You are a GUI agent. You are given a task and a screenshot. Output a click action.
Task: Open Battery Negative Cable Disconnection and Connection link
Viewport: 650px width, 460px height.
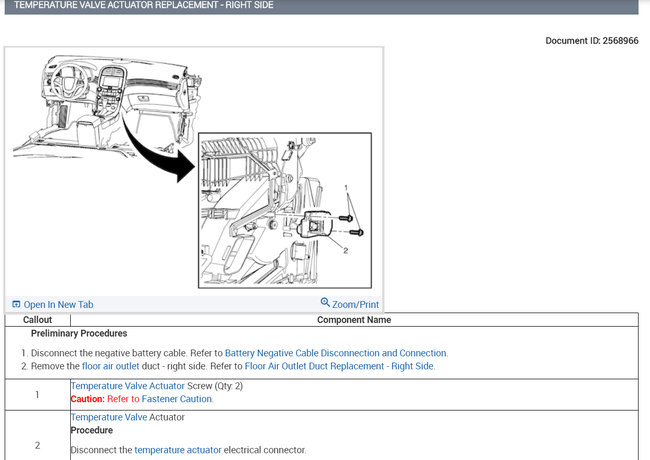[x=336, y=353]
